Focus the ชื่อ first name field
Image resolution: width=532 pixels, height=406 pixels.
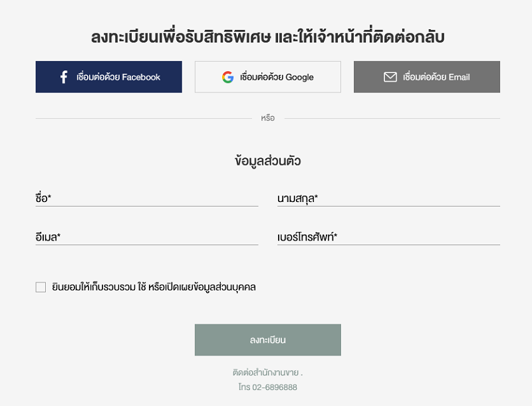147,198
